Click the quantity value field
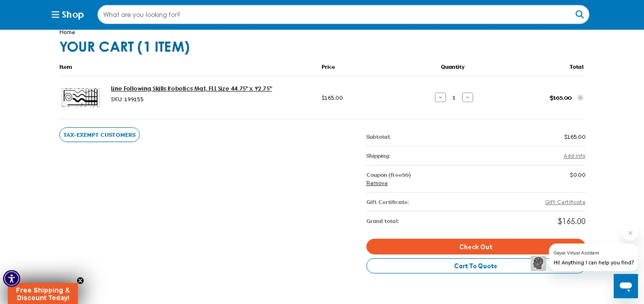 pyautogui.click(x=454, y=98)
